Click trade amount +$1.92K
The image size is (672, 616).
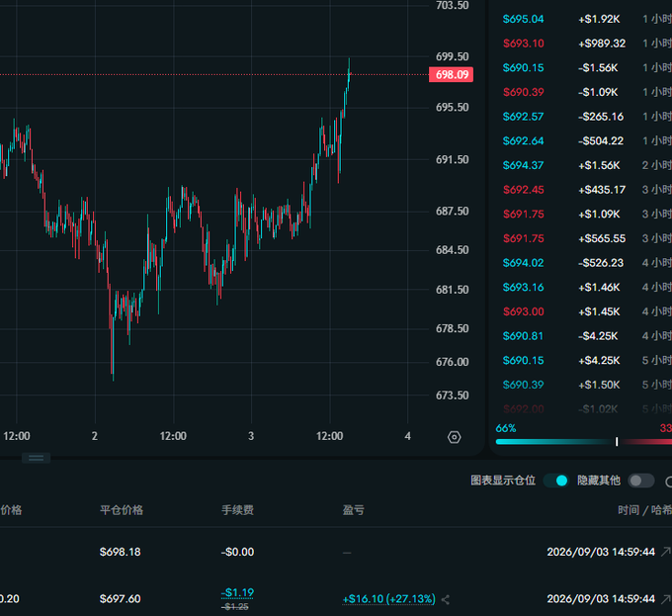pos(599,19)
